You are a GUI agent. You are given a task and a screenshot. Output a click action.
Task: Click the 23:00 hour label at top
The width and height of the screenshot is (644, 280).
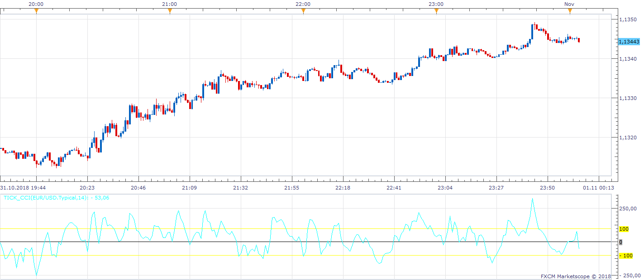click(x=436, y=4)
